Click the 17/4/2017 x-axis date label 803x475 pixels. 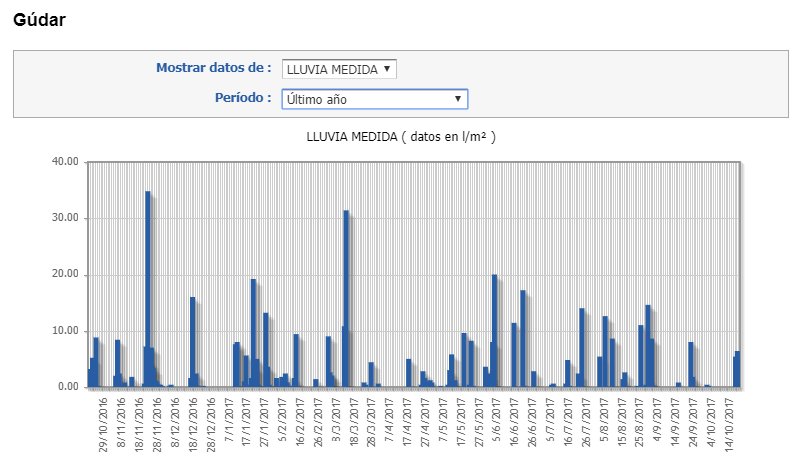pyautogui.click(x=408, y=422)
